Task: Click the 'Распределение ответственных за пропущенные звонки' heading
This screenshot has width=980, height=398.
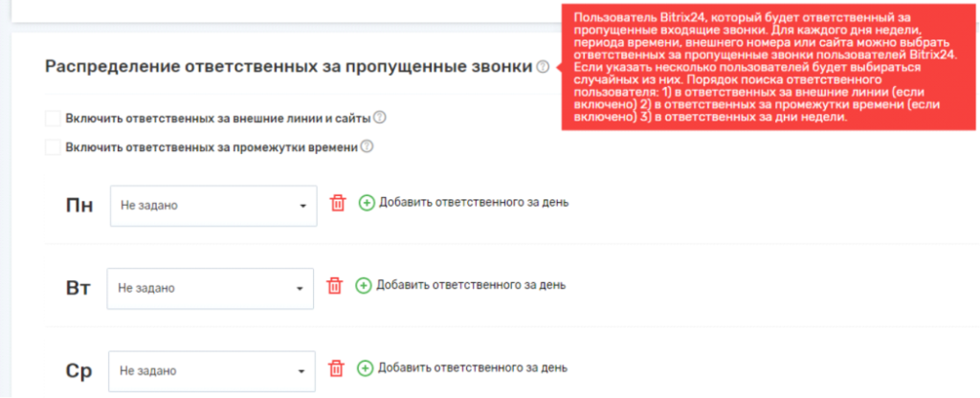Action: point(287,67)
